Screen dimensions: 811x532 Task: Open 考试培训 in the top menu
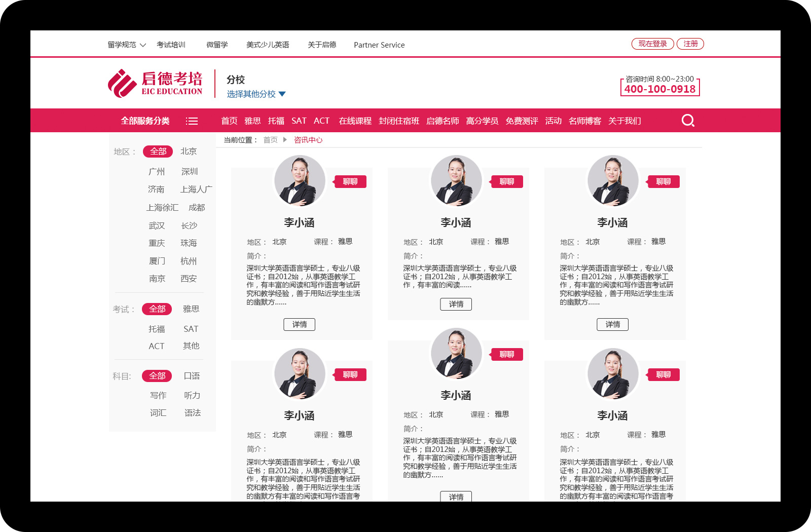[x=171, y=45]
